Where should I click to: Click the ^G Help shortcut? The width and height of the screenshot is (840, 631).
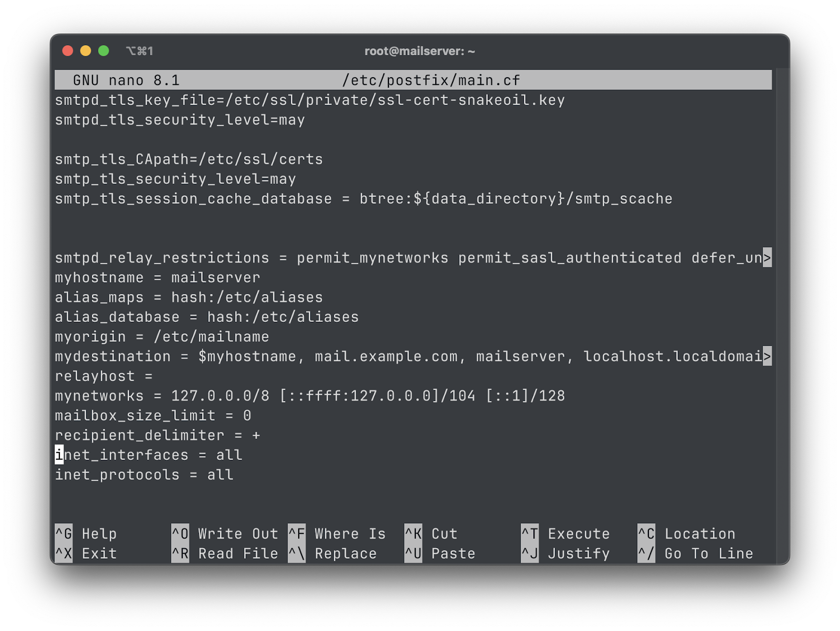click(x=86, y=534)
